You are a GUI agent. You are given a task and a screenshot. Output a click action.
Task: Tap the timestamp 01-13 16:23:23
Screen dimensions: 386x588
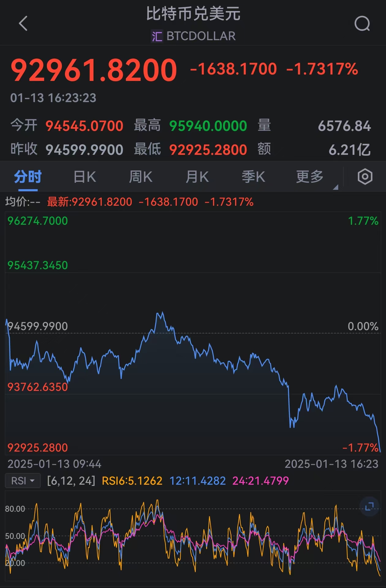coord(53,98)
